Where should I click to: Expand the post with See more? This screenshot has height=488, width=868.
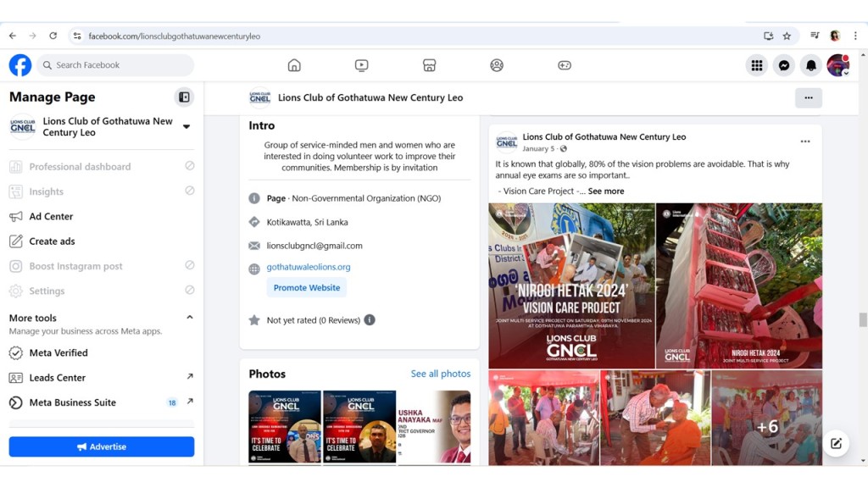pos(605,191)
